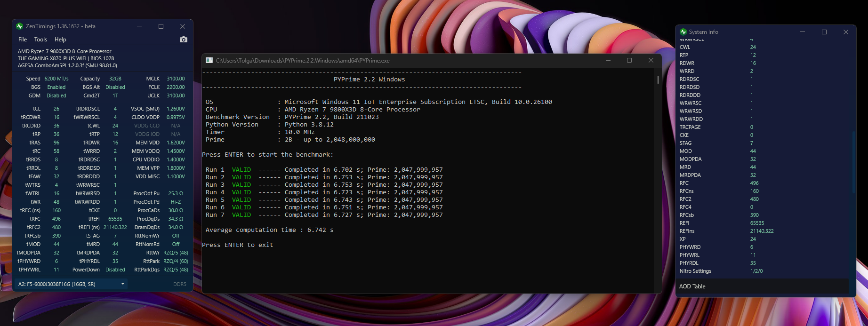The image size is (868, 326).
Task: Click PYPrime console window icon
Action: (x=209, y=60)
